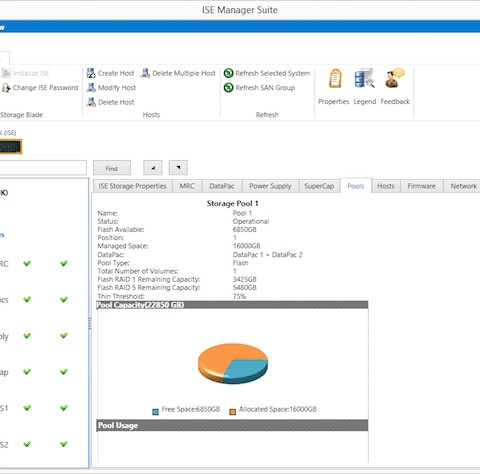
Task: Select the Pools tab
Action: click(x=356, y=186)
